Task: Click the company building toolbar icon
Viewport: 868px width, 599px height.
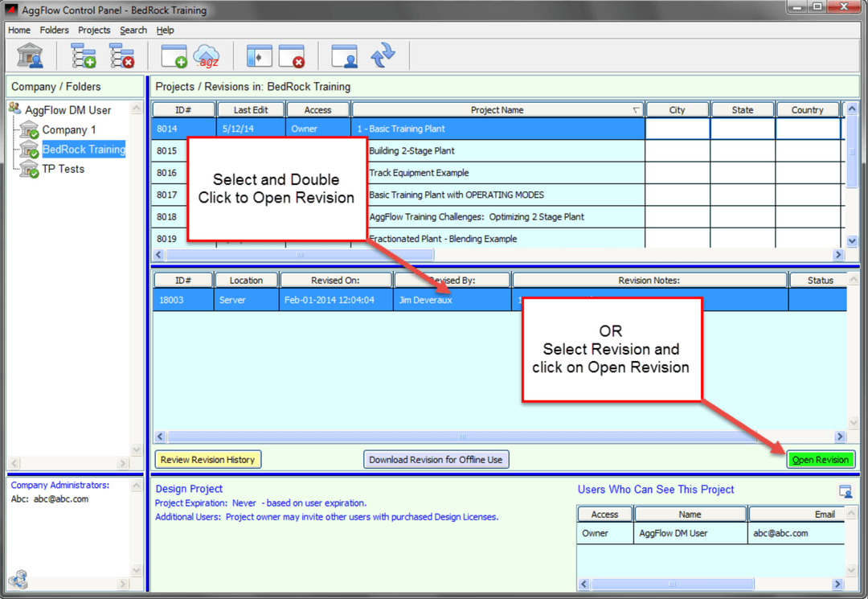Action: click(x=31, y=56)
